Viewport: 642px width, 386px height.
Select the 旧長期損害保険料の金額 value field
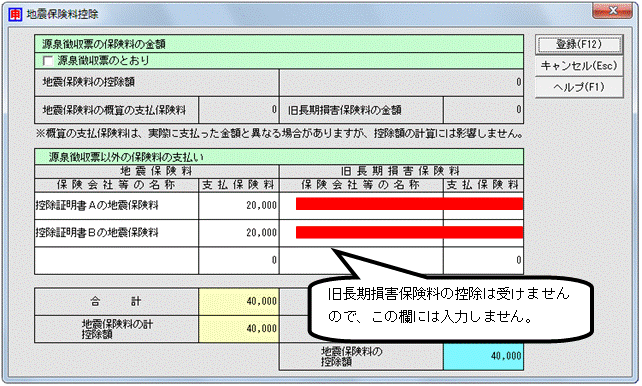pyautogui.click(x=483, y=110)
